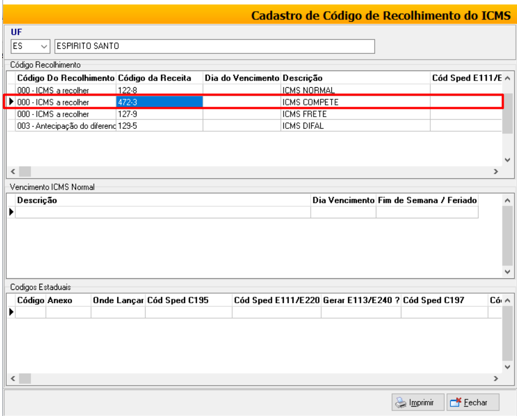Click Código Recolhimento grid scroll-up arrow
The width and height of the screenshot is (519, 420).
507,78
